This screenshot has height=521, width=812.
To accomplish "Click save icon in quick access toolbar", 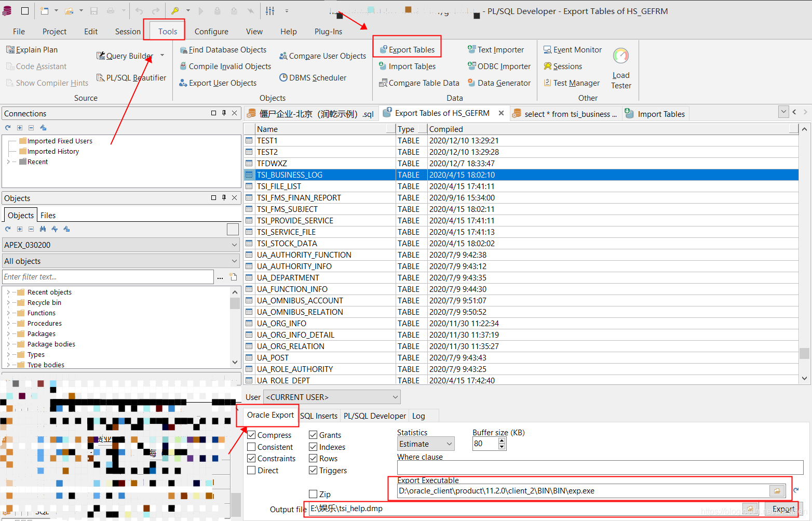I will pos(94,11).
